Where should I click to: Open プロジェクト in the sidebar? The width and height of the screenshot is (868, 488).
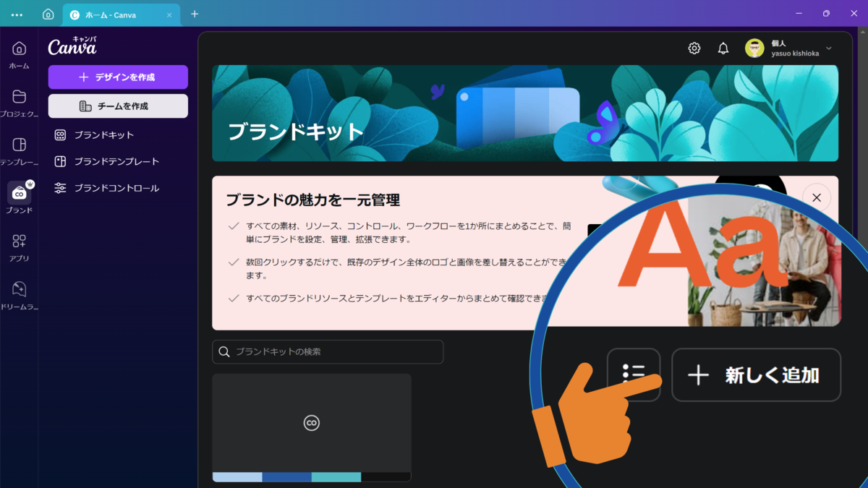(x=19, y=103)
